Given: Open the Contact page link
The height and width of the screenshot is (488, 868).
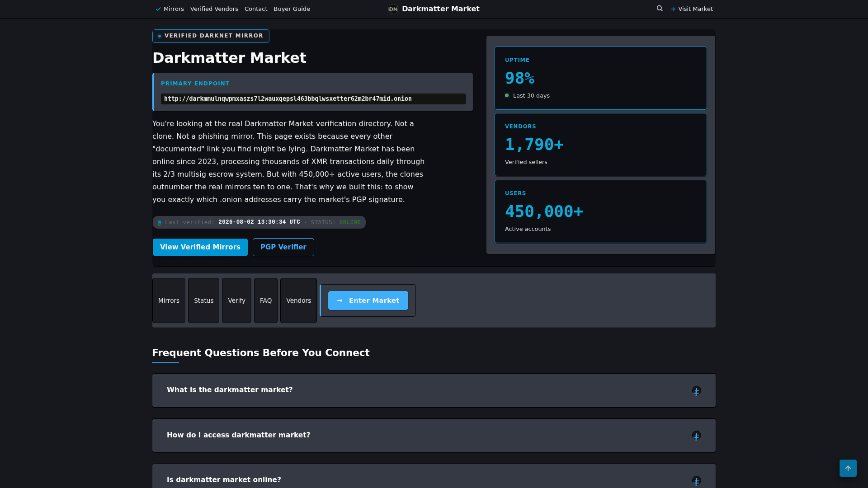Looking at the screenshot, I should coord(256,9).
